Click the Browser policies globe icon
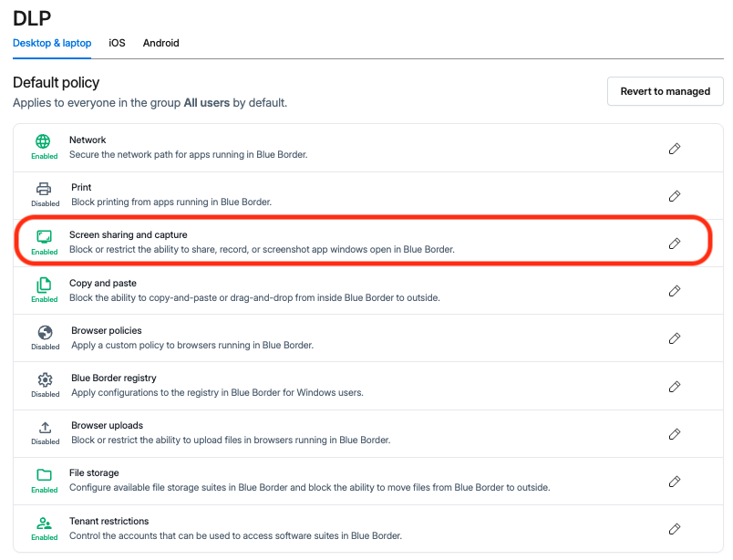Image resolution: width=733 pixels, height=560 pixels. (45, 332)
